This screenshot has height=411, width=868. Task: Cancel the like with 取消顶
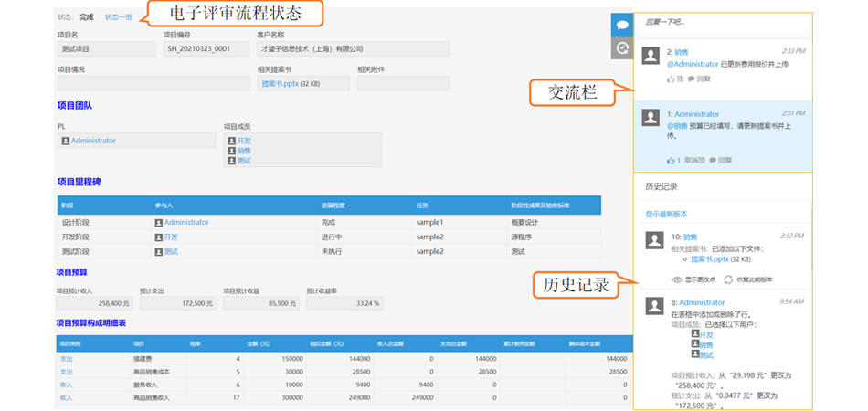(x=694, y=161)
